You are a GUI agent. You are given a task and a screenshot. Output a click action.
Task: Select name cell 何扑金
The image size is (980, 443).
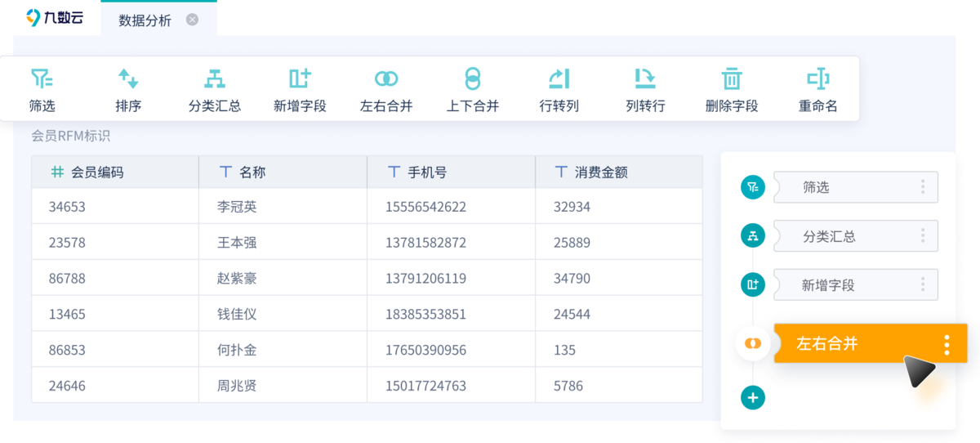(283, 350)
